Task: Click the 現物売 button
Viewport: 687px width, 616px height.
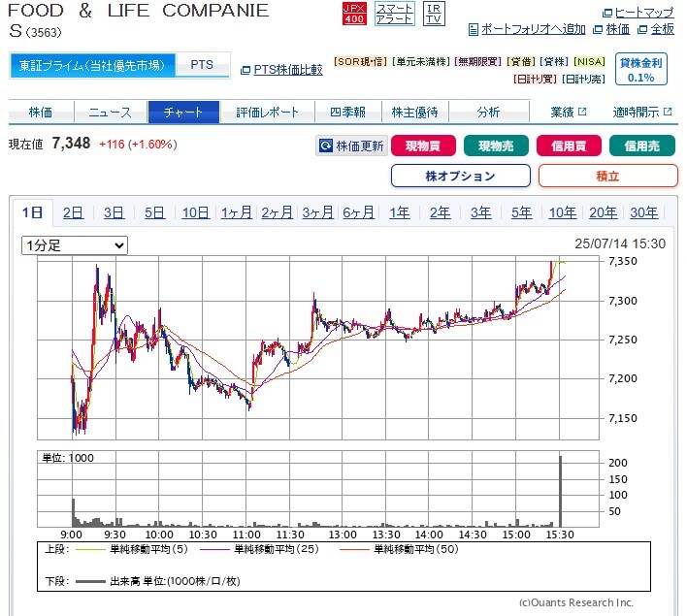Action: pyautogui.click(x=496, y=146)
